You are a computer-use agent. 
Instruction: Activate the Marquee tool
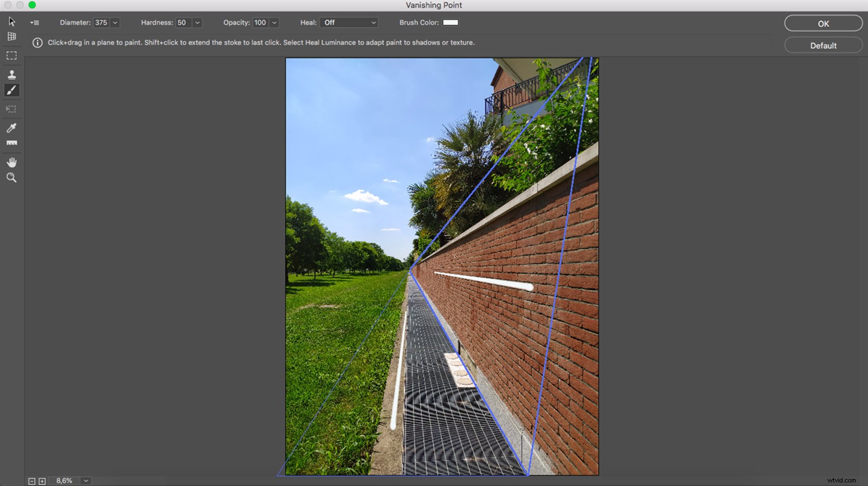[12, 55]
